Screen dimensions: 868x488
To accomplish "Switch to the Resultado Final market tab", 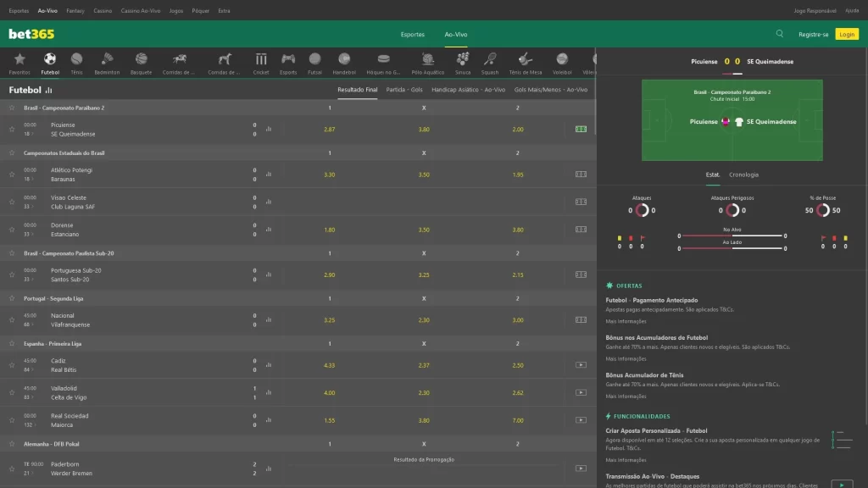I will coord(357,90).
